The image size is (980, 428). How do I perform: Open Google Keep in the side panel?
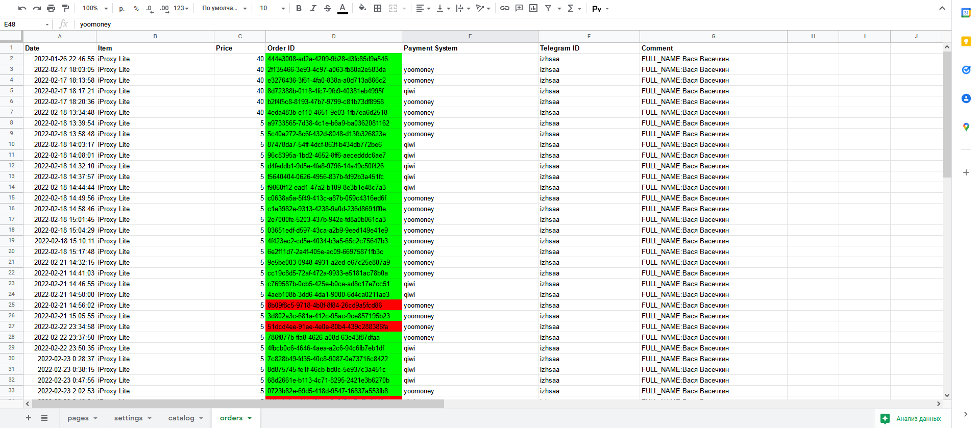966,42
